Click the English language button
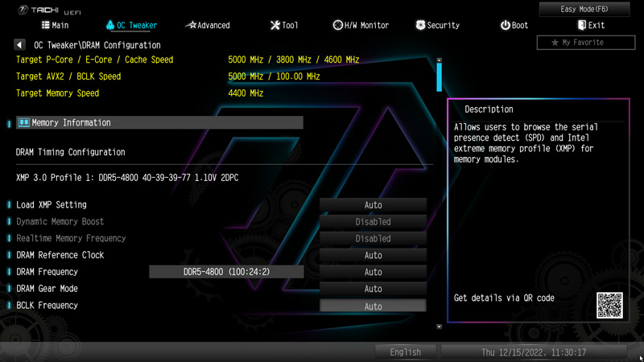The image size is (644, 362). [x=405, y=352]
